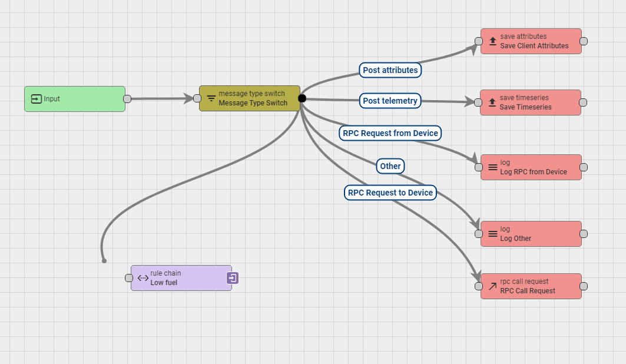Screen dimensions: 626x364
Task: Select the Post telemetry link label
Action: [x=390, y=101]
